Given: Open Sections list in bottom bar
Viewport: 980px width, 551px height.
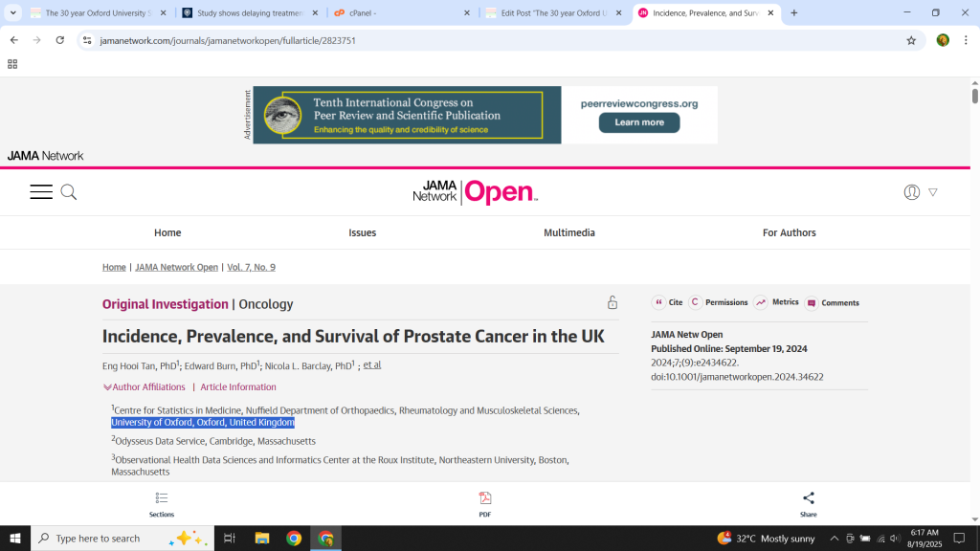Looking at the screenshot, I should tap(162, 498).
